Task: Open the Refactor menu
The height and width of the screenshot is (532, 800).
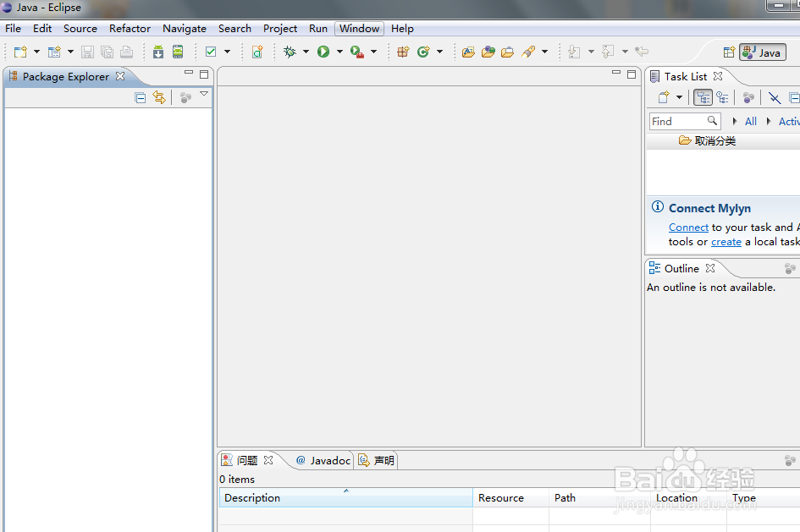Action: coord(130,29)
